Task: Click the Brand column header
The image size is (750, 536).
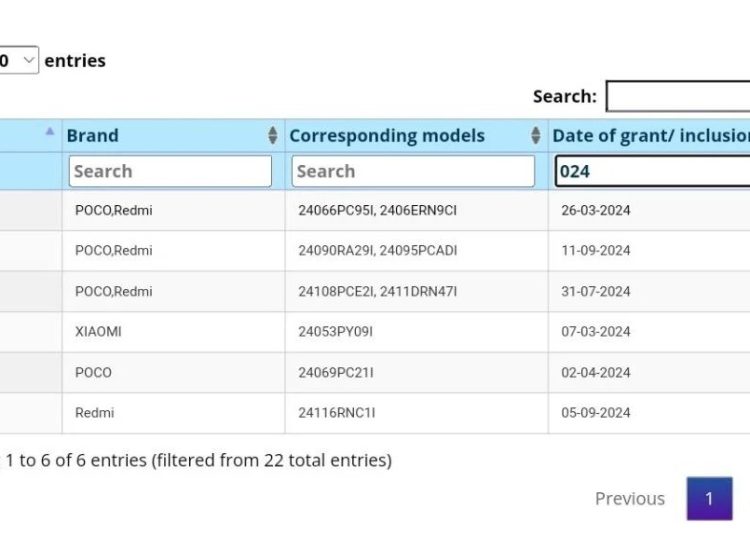Action: [174, 135]
